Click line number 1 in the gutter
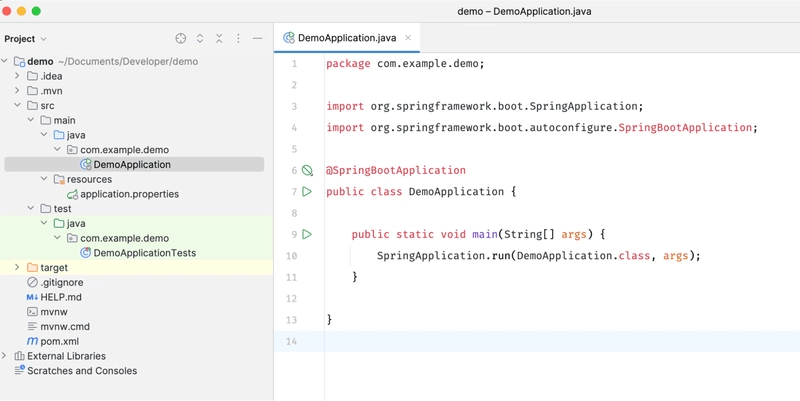The image size is (800, 401). (294, 64)
